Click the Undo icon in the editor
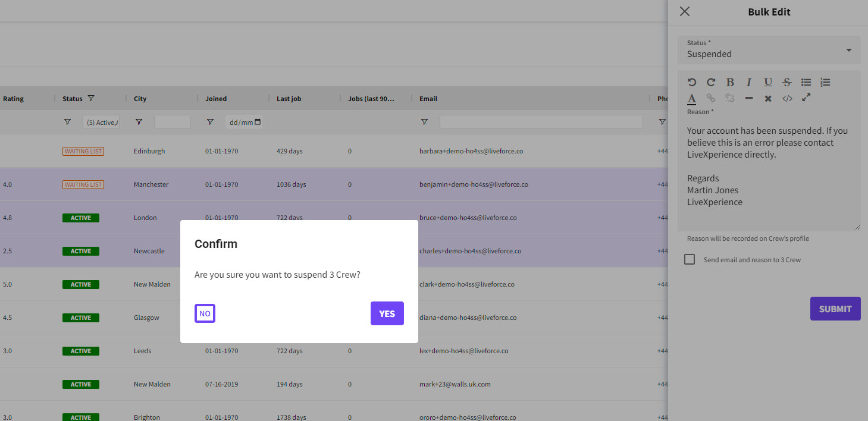 pos(692,82)
